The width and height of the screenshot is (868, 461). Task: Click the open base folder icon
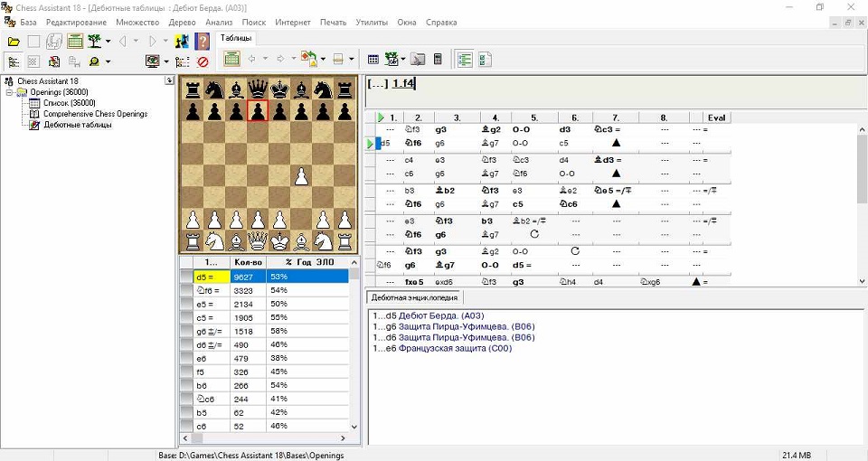(x=14, y=42)
